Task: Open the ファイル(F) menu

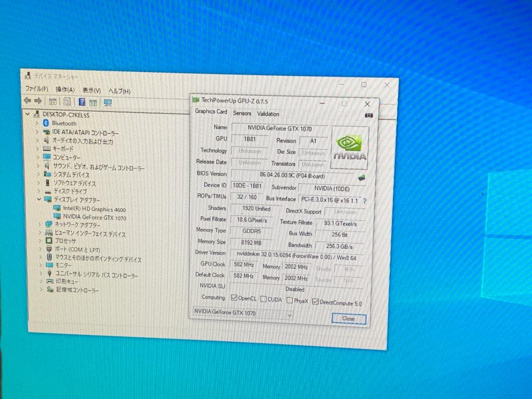Action: 36,89
